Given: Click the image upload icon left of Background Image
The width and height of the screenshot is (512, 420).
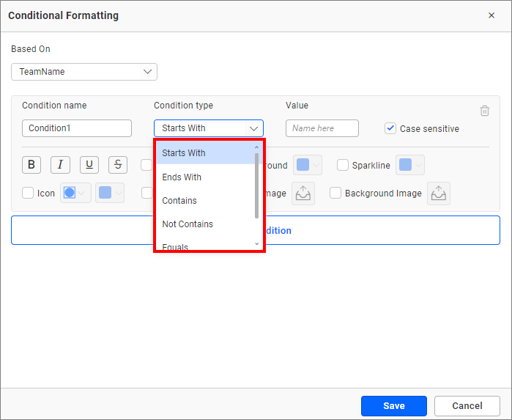Looking at the screenshot, I should [303, 194].
